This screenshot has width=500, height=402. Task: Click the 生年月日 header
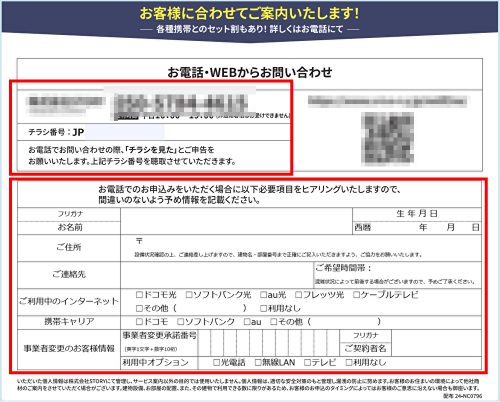(417, 214)
